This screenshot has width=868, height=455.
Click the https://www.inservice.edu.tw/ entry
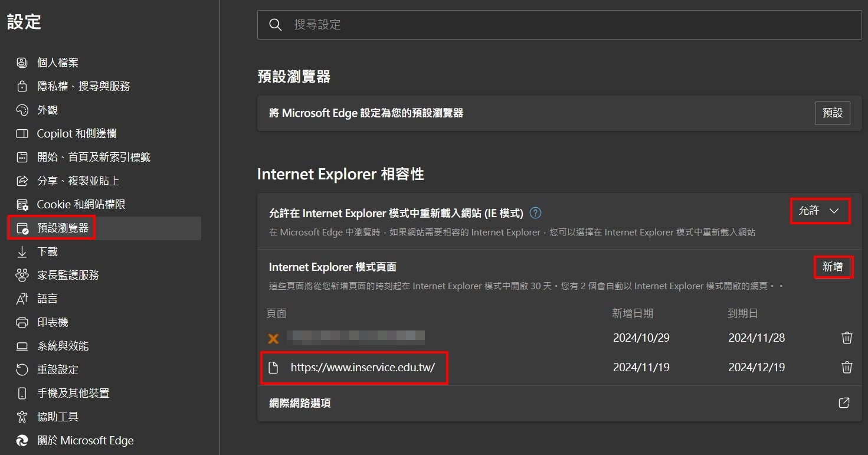click(x=363, y=367)
